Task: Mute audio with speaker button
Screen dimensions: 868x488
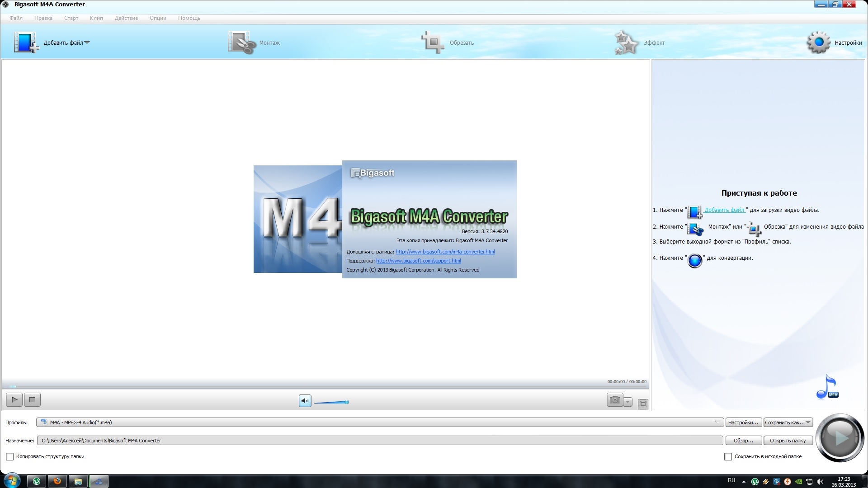Action: (x=305, y=401)
